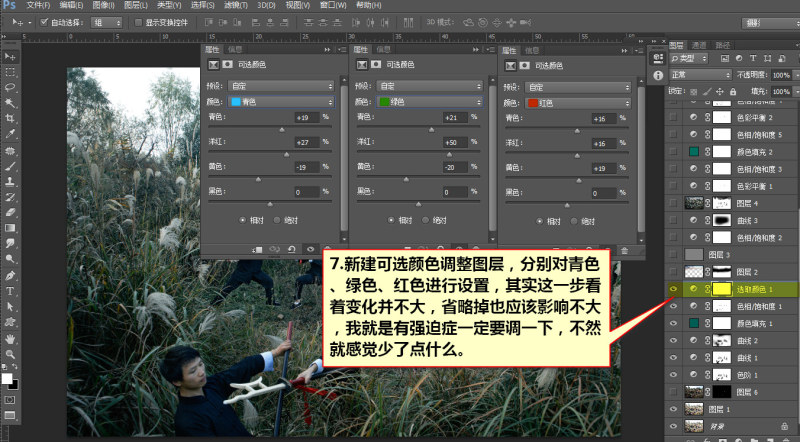Activate the Hand tool
This screenshot has width=800, height=442.
click(10, 339)
